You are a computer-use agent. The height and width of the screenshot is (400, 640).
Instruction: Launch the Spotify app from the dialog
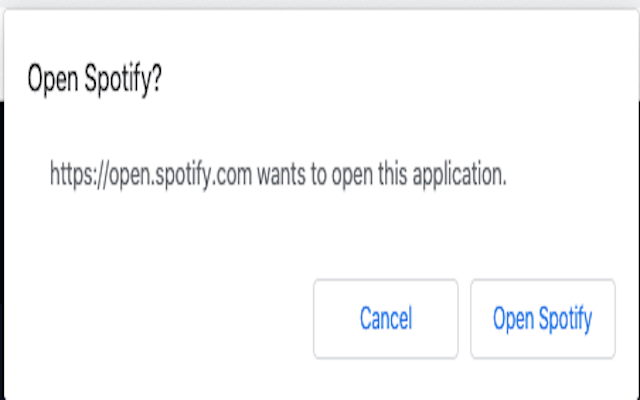click(542, 319)
